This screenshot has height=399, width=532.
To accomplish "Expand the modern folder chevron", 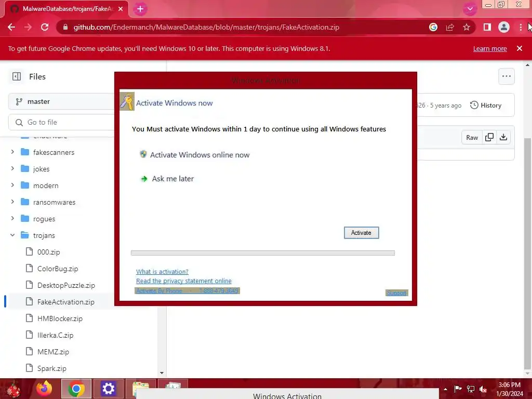I will pyautogui.click(x=12, y=185).
